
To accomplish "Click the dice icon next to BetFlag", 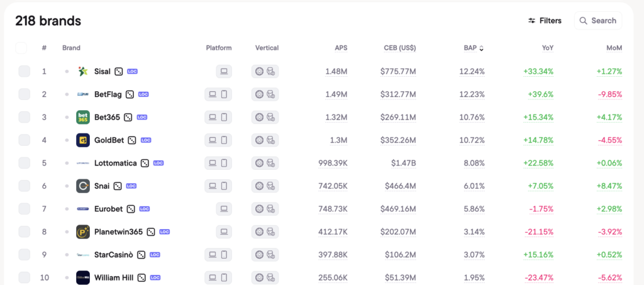I will [130, 94].
